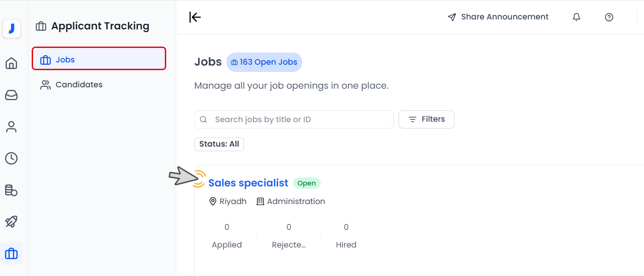Open the Home sidebar icon
Screen dimensions: 644x276
point(11,63)
